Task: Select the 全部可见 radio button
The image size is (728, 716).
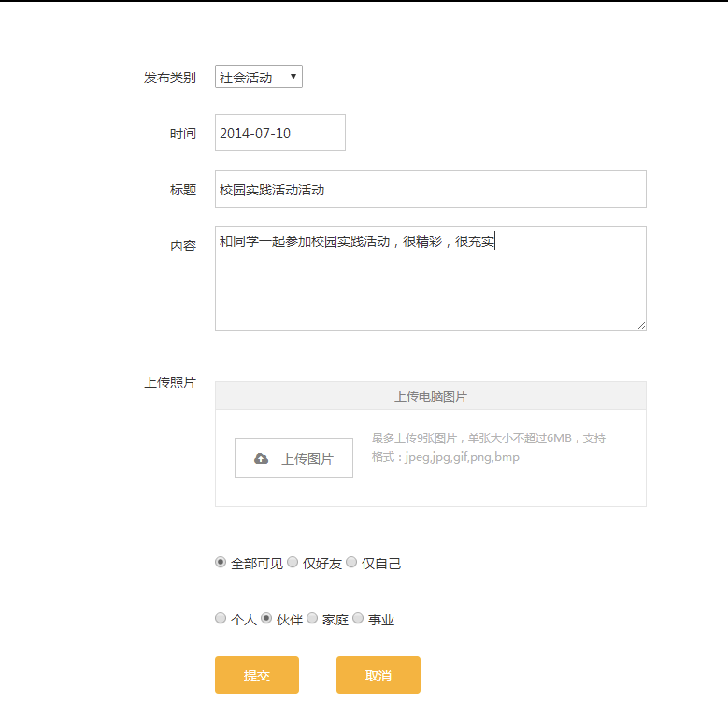Action: [221, 563]
